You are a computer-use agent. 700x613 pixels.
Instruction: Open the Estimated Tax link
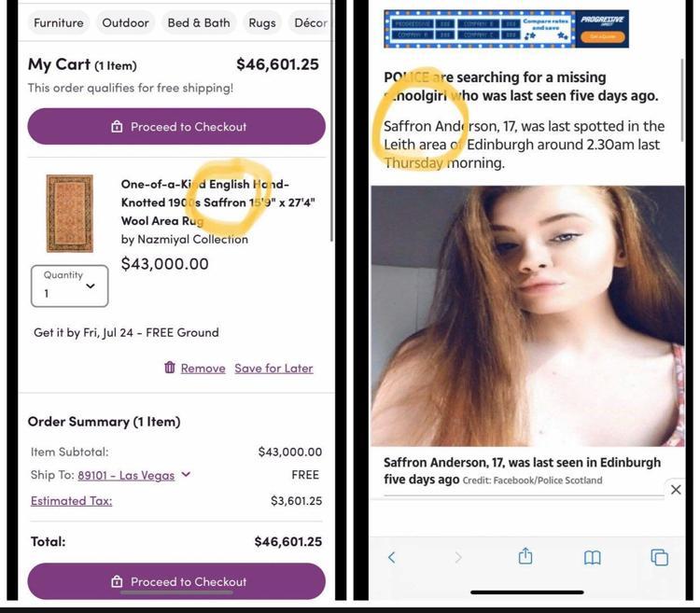click(x=72, y=501)
